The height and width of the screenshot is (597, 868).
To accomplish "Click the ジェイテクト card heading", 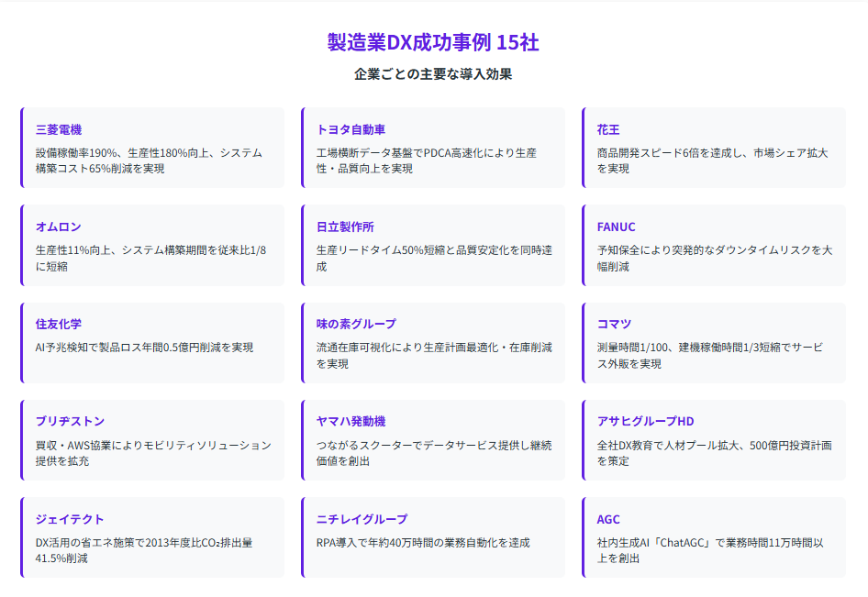I will tap(70, 518).
